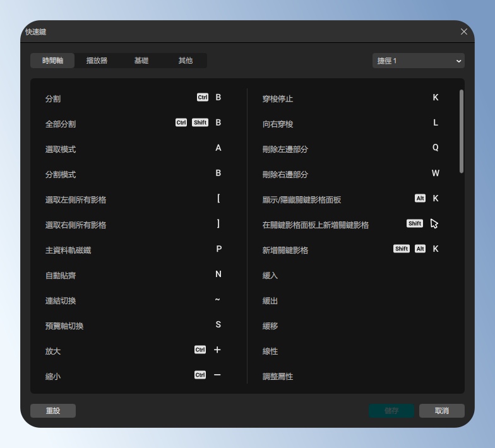Viewport: 495px width, 448px height.
Task: Select the Q key binding for 刪除左邊部分
Action: click(435, 148)
